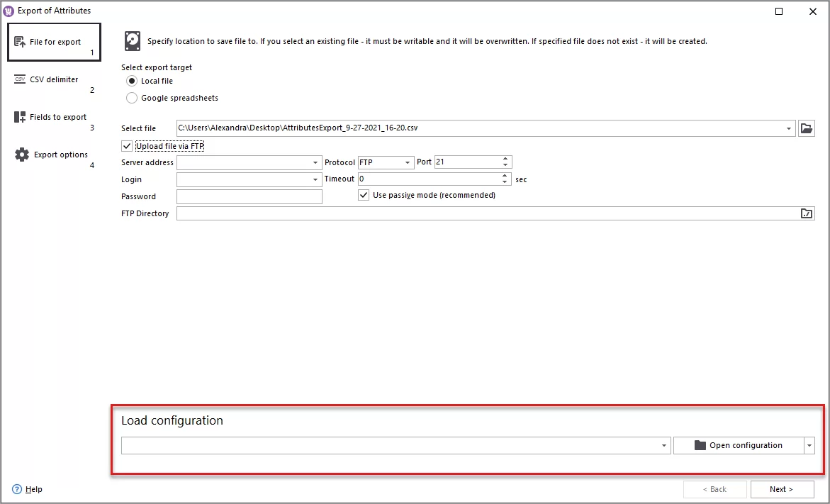Disable Use passive mode option
830x504 pixels.
pyautogui.click(x=364, y=194)
